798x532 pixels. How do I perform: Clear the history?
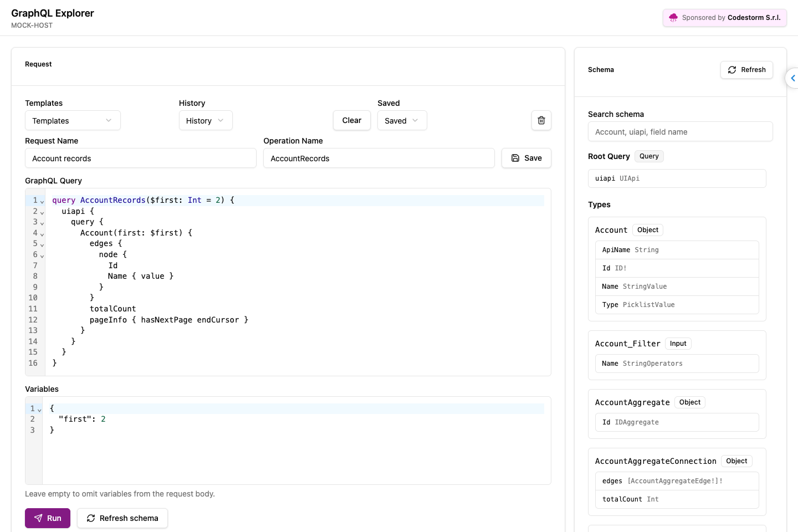click(x=352, y=120)
